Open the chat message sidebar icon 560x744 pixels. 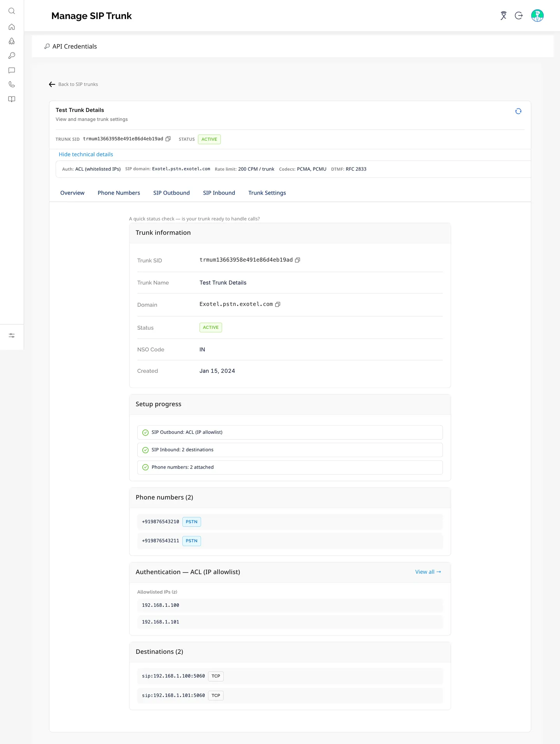[12, 70]
